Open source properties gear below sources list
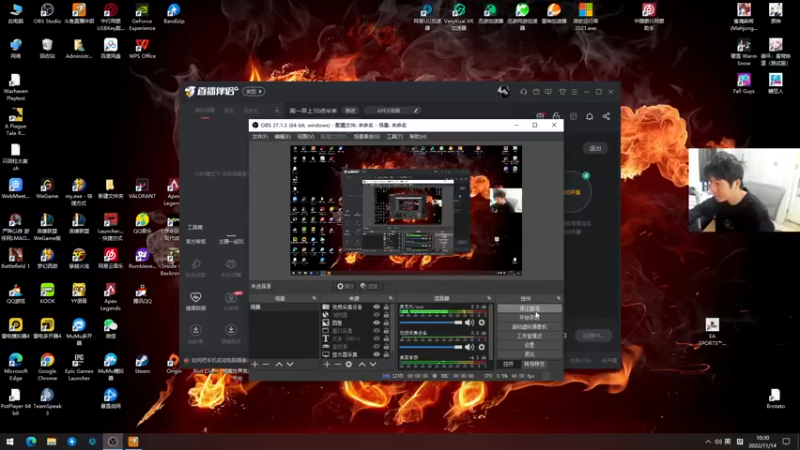 [349, 364]
